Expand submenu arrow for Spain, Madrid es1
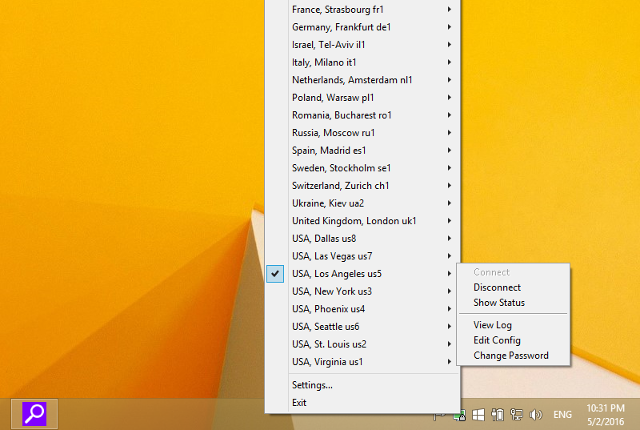The width and height of the screenshot is (640, 430). (449, 151)
